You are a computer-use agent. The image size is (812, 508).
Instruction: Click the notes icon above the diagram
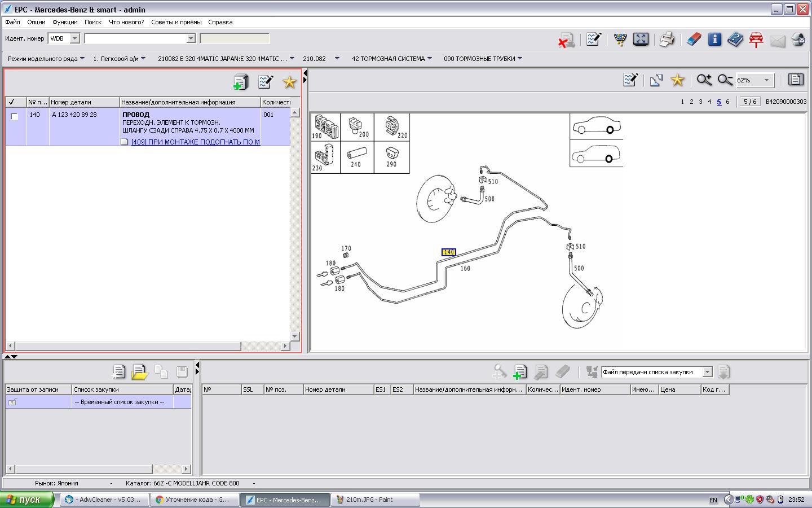630,80
